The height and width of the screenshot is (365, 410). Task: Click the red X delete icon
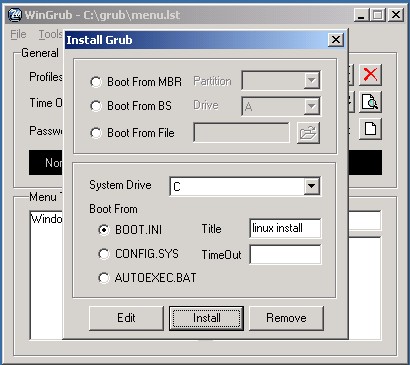370,75
